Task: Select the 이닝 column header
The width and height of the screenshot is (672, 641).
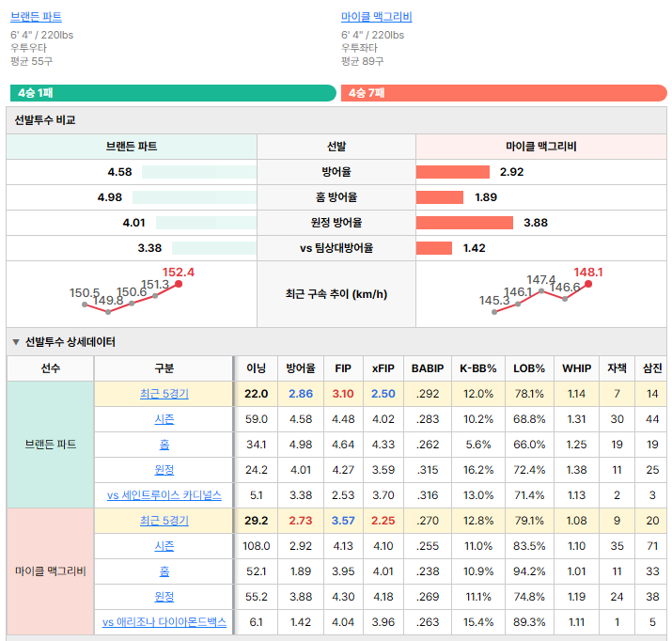Action: [256, 368]
